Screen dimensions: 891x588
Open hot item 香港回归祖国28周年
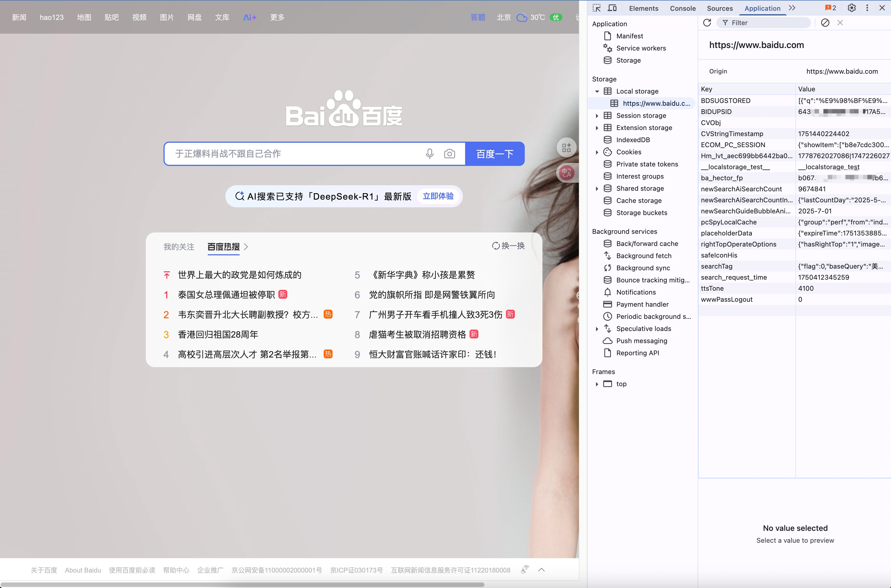coord(218,335)
